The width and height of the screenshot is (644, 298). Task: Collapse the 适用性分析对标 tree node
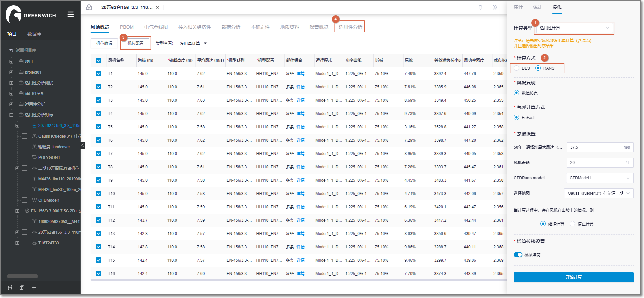[11, 115]
